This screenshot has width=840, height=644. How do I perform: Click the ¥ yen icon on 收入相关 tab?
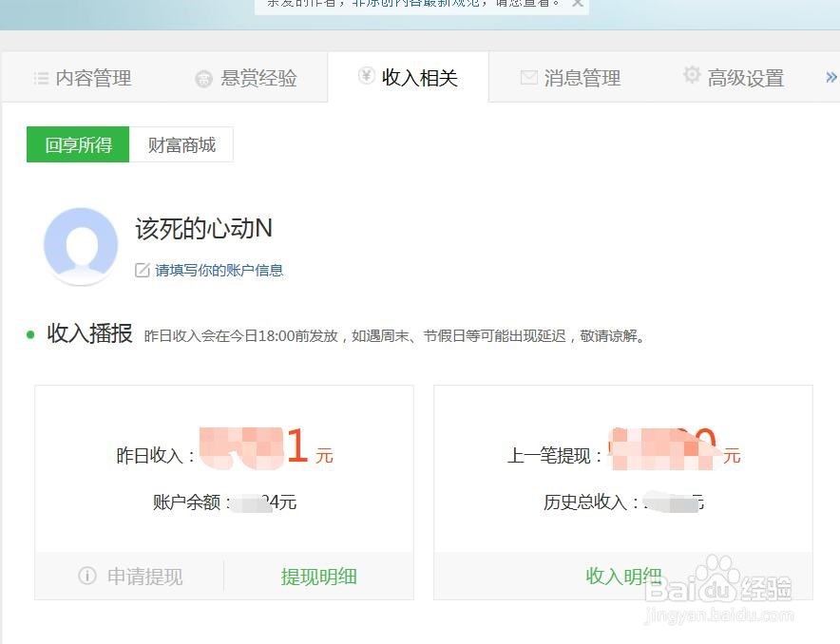[367, 76]
